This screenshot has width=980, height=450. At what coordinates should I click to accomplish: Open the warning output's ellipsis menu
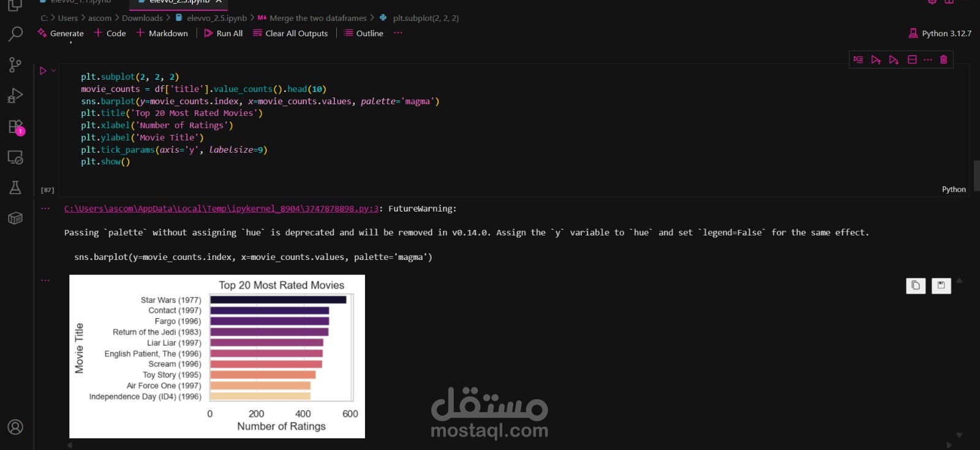pos(45,208)
